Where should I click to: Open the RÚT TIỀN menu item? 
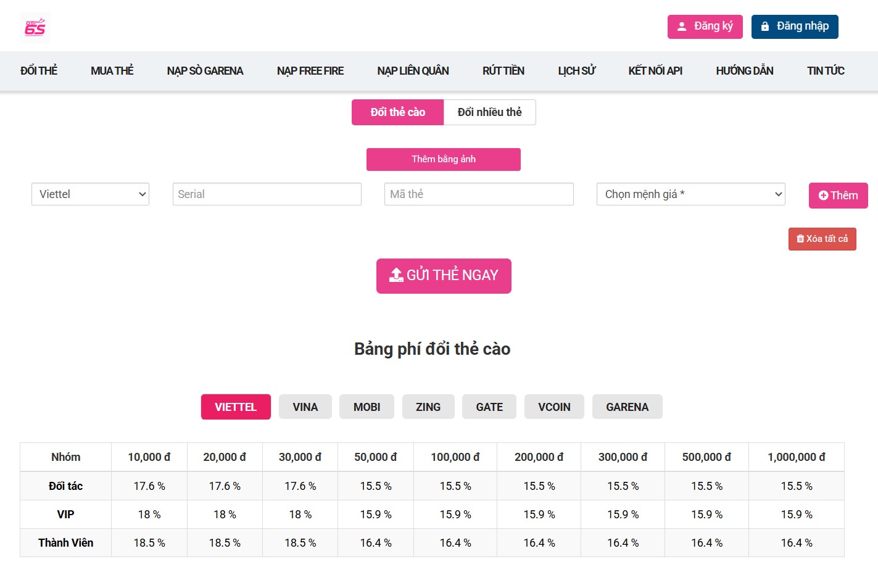click(503, 71)
